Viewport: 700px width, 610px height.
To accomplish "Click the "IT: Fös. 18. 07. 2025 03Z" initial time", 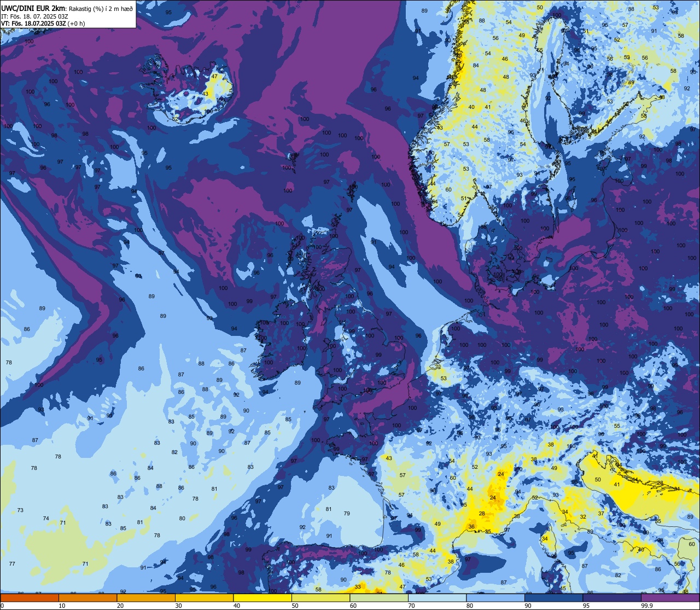I will pyautogui.click(x=34, y=16).
